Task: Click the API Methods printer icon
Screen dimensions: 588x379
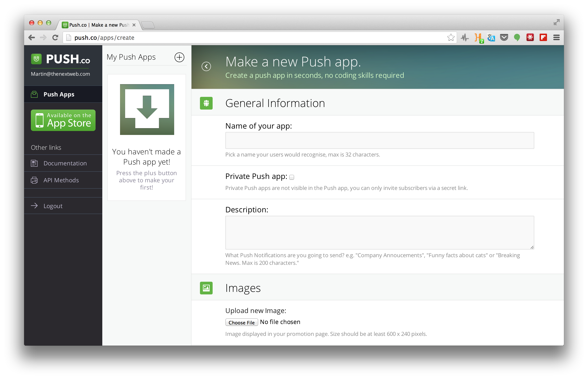Action: tap(34, 180)
